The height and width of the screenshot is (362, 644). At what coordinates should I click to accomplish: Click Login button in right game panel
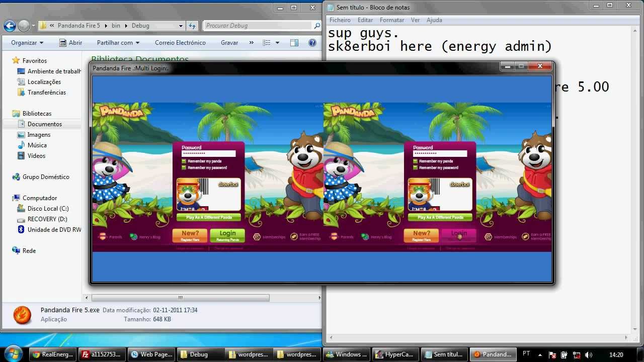click(459, 235)
